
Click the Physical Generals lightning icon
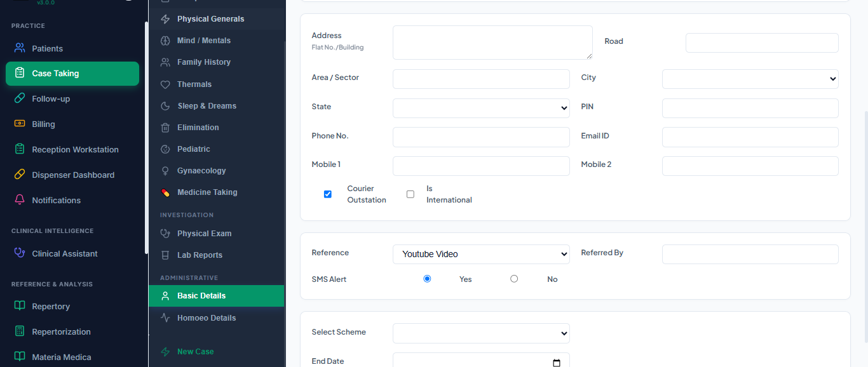(165, 19)
